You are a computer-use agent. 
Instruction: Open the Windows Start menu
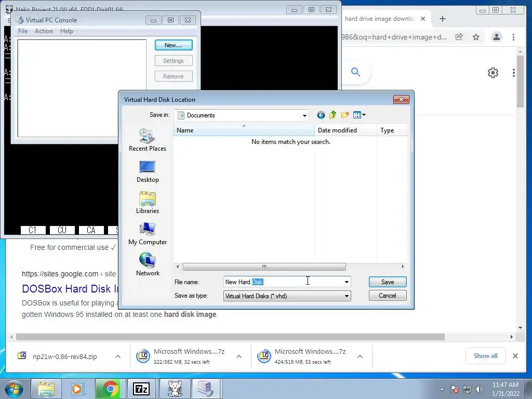coord(14,389)
